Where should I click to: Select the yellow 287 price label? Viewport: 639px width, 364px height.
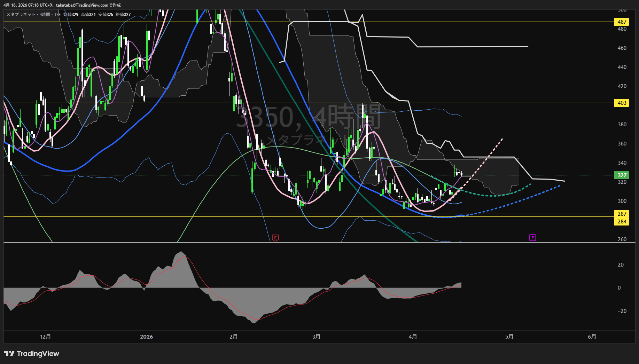point(622,214)
